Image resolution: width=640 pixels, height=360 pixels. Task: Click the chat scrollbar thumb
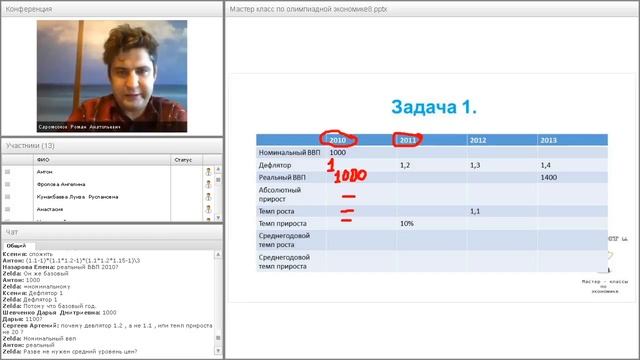coord(218,338)
